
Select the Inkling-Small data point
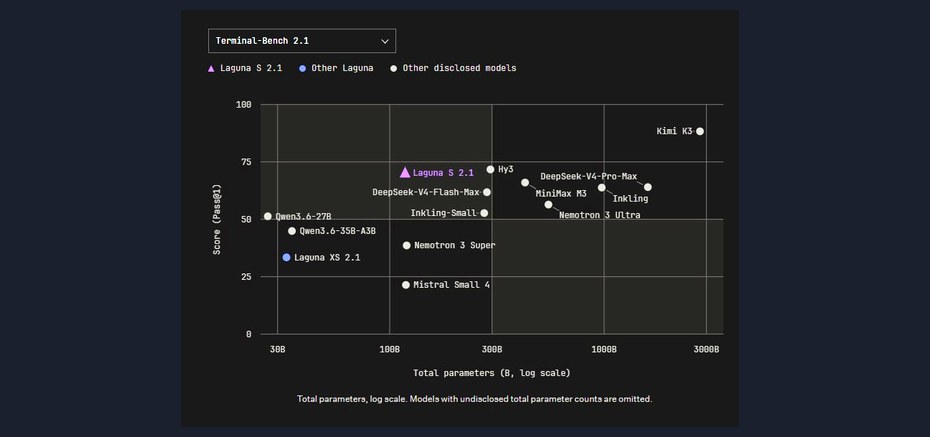pos(484,213)
